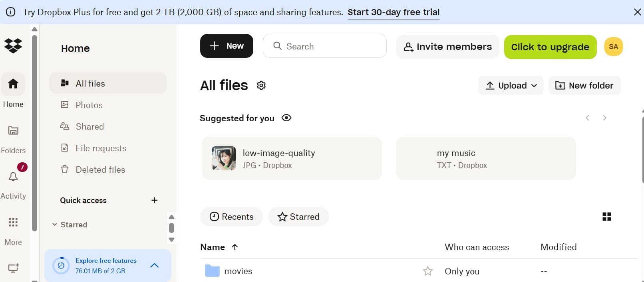
Task: Click the Dropbox logo icon
Action: tap(13, 45)
